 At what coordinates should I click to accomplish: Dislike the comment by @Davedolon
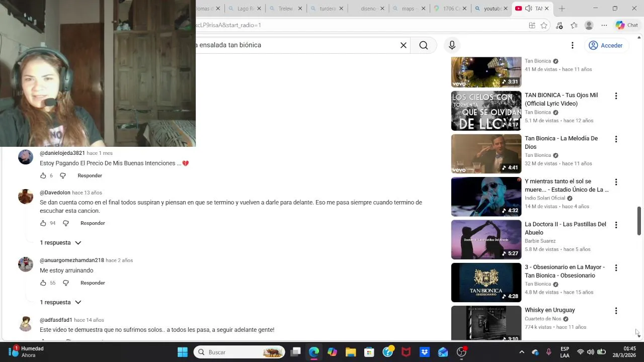[x=66, y=223]
